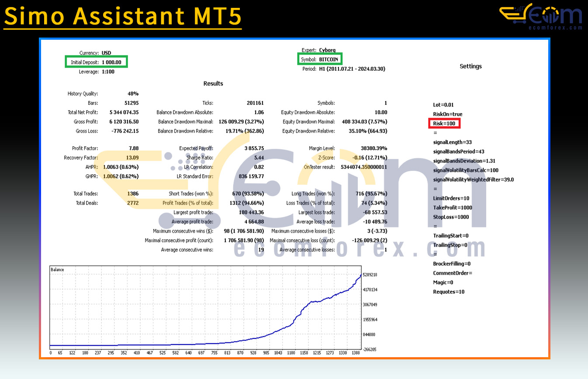Select Largest loss trade '-68 557.53'

point(374,213)
